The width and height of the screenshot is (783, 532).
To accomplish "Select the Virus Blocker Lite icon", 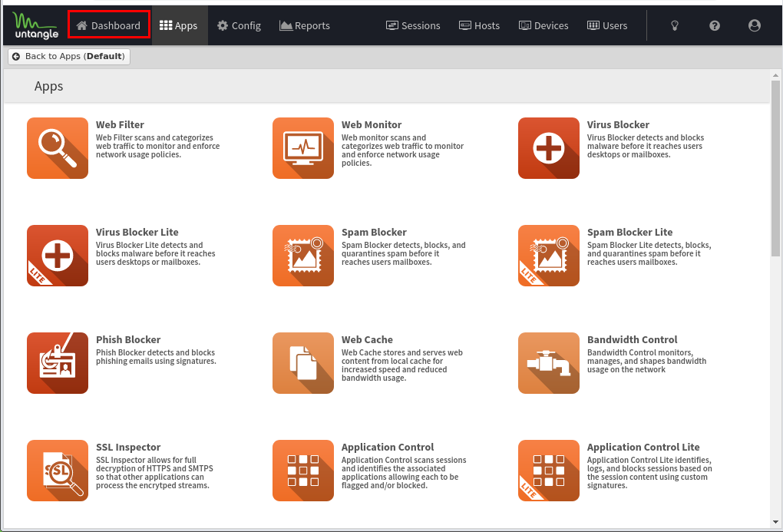I will (58, 256).
